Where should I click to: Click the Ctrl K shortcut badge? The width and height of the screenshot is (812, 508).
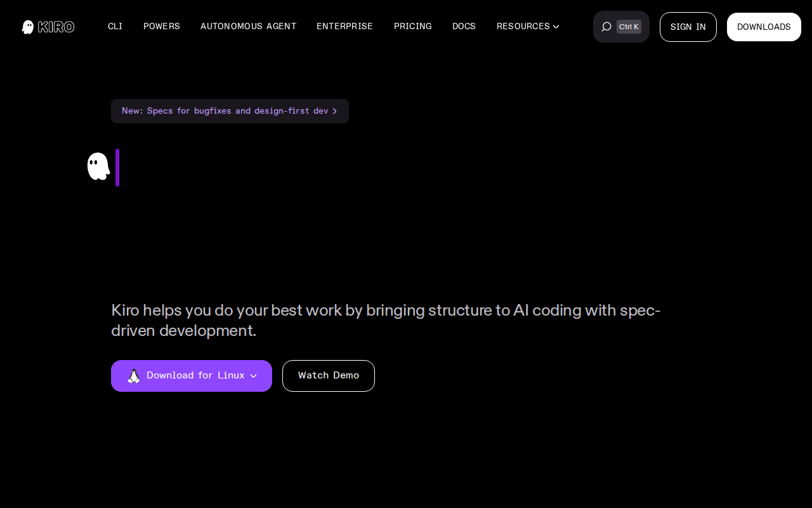[x=628, y=27]
